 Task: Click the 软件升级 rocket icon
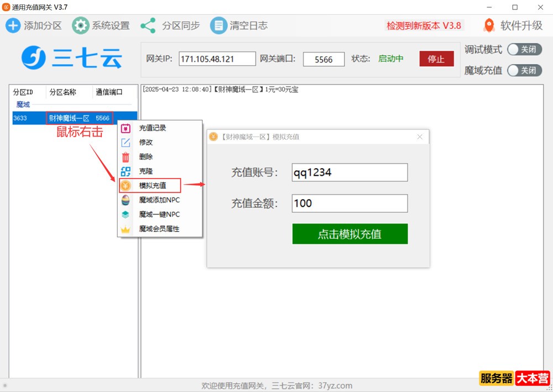[489, 25]
